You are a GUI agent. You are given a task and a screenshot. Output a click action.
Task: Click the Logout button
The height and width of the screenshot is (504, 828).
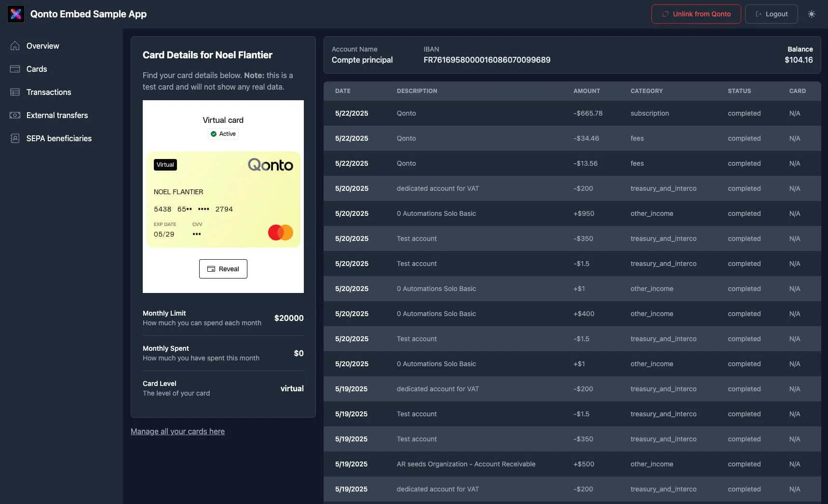click(771, 14)
